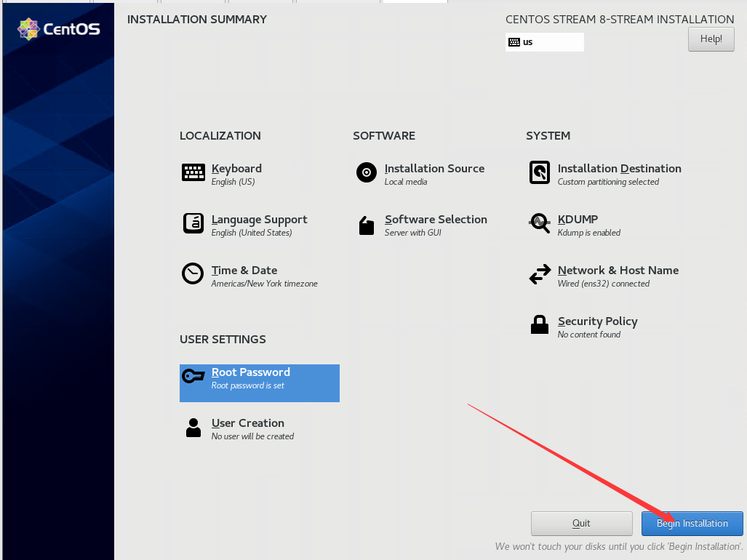Click the CENTOS STREAM 8-STREAM INSTALLATION title
This screenshot has height=560, width=747.
(x=619, y=20)
